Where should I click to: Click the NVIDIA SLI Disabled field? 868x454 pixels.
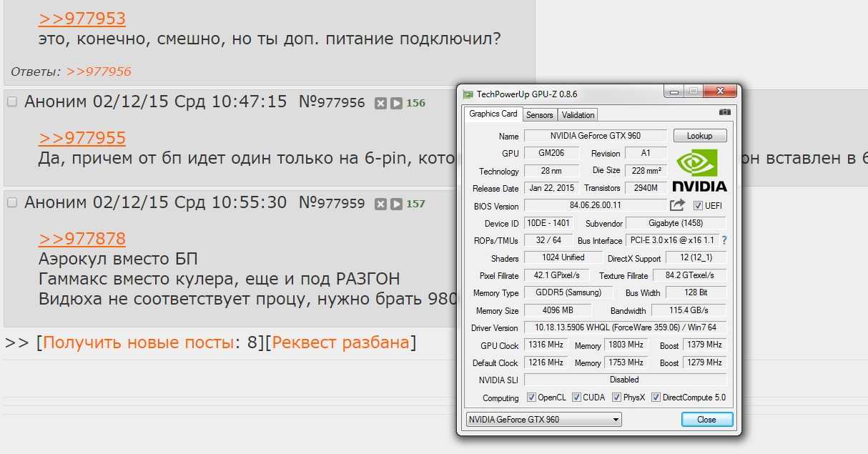click(x=626, y=380)
